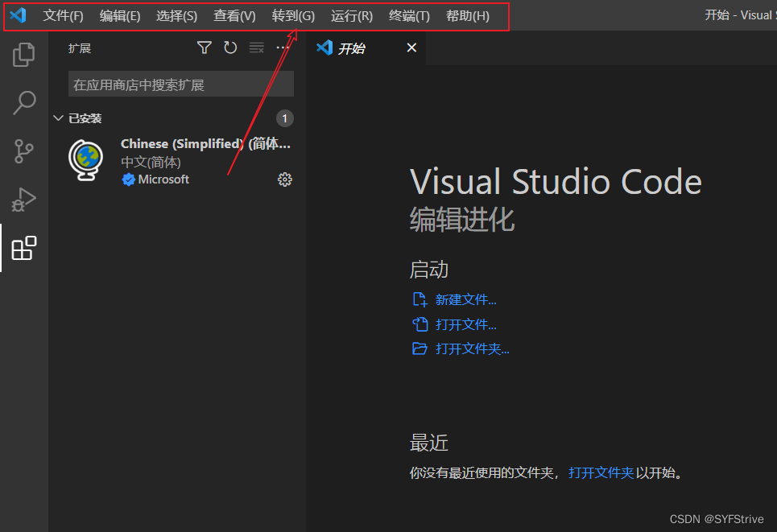This screenshot has height=532, width=777.
Task: Open the Search view in activity bar
Action: coord(24,102)
